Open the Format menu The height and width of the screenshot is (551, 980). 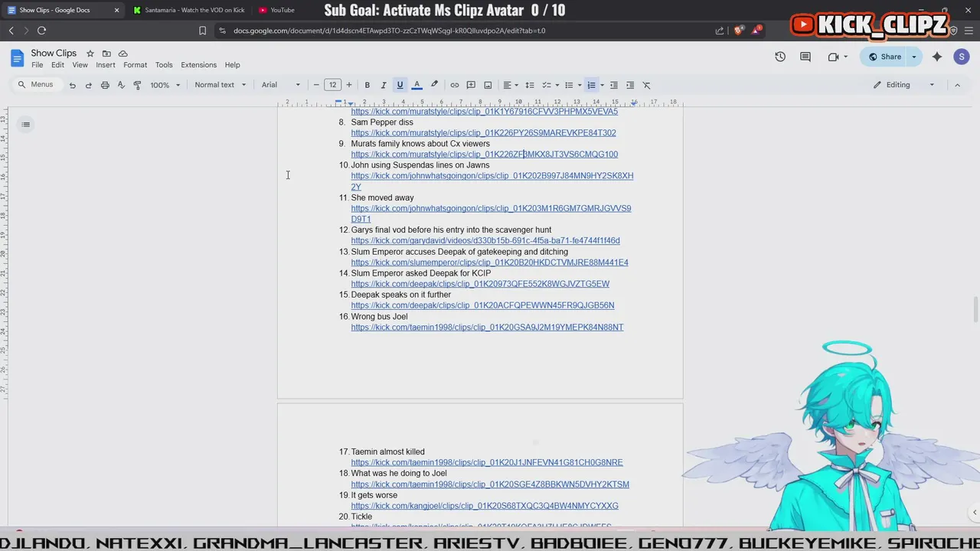tap(135, 65)
